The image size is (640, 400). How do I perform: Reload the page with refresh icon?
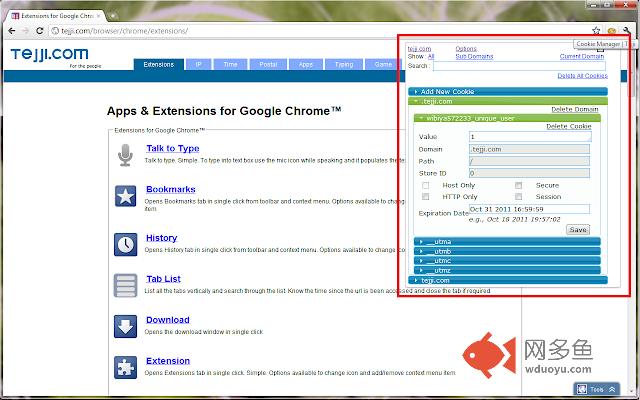point(40,31)
